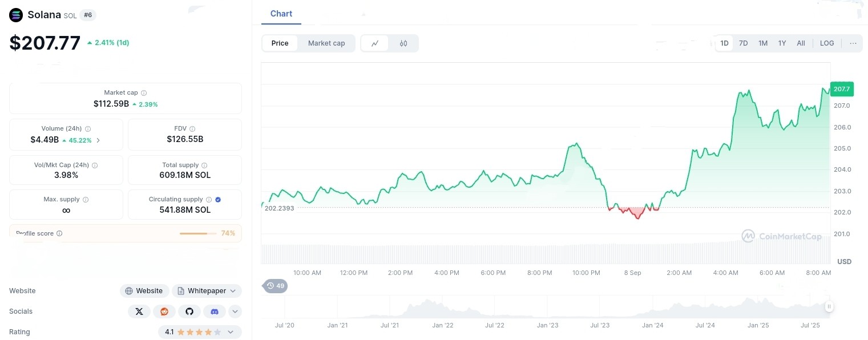Open Solana's Discord server link
This screenshot has height=340, width=868.
tap(215, 311)
